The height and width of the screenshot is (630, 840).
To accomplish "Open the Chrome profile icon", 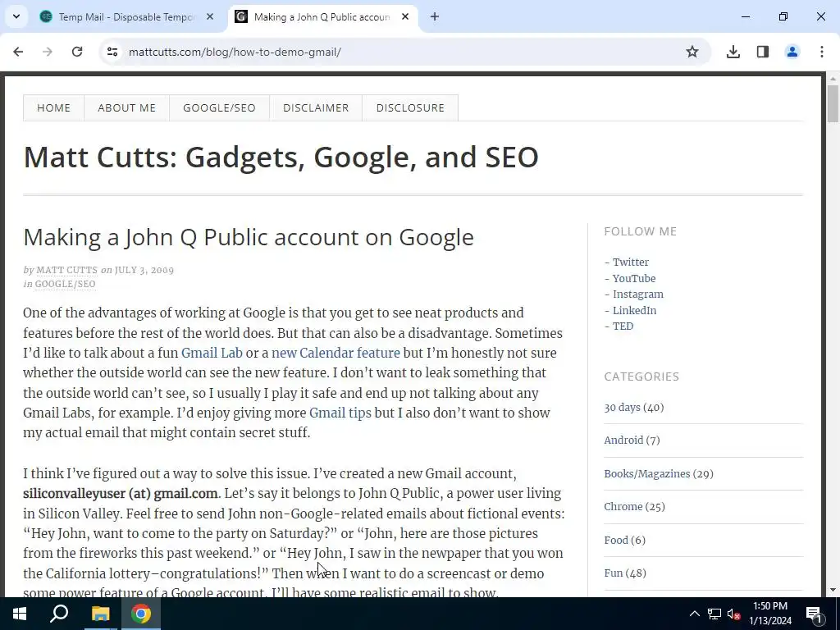I will (x=792, y=52).
